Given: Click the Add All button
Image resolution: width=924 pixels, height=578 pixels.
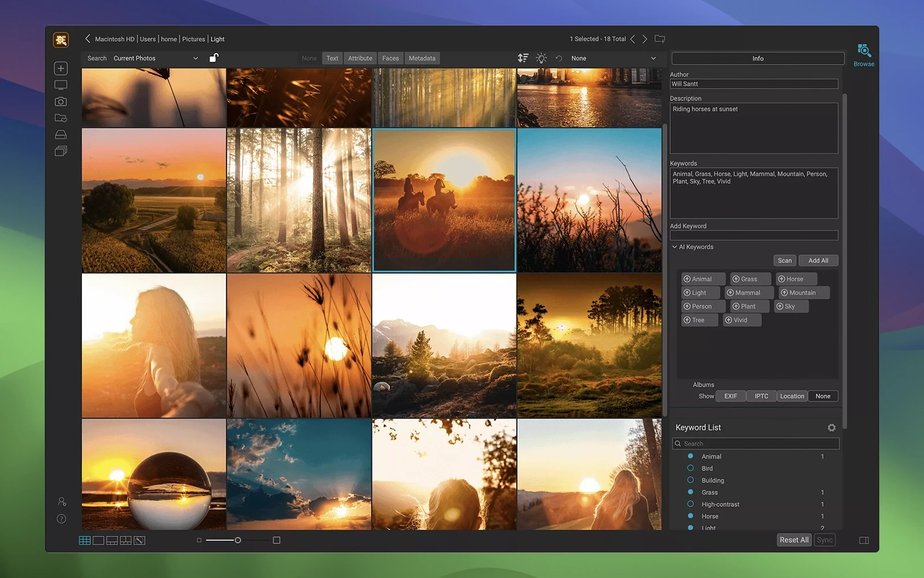Looking at the screenshot, I should coord(818,261).
